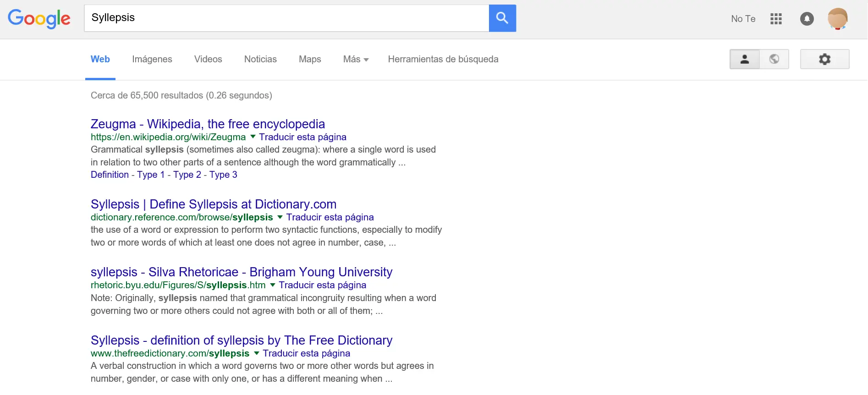Expand options arrow for Wikipedia Zeugma result

[x=253, y=137]
